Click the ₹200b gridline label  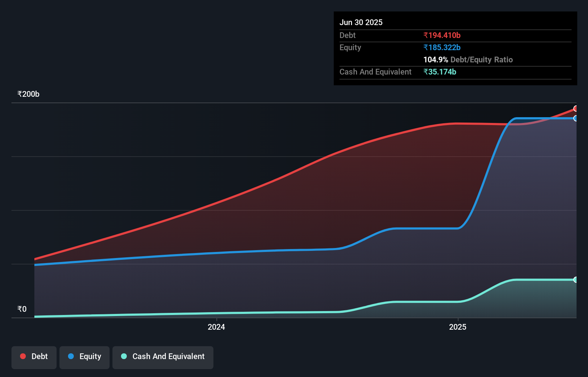point(28,94)
